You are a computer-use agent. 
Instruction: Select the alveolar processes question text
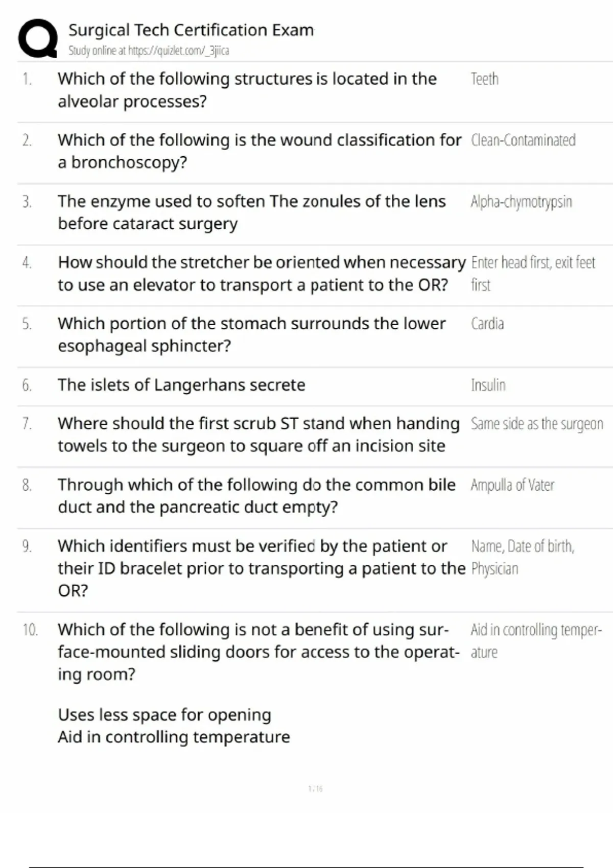coord(247,90)
